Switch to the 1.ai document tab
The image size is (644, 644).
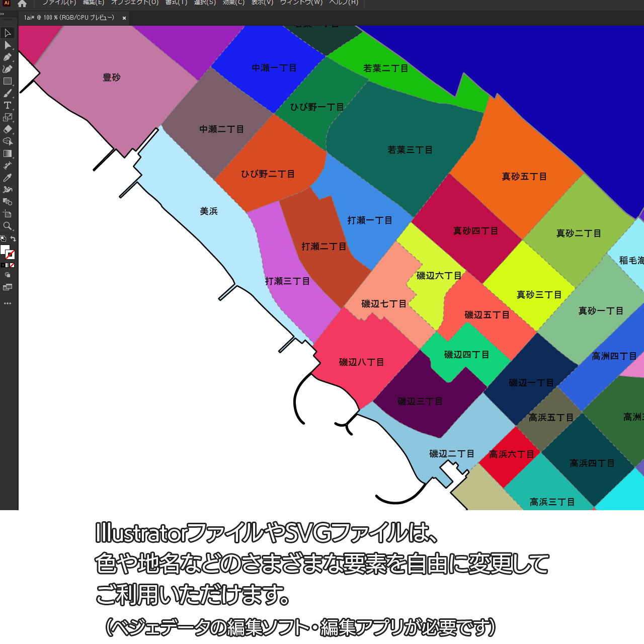[69, 18]
